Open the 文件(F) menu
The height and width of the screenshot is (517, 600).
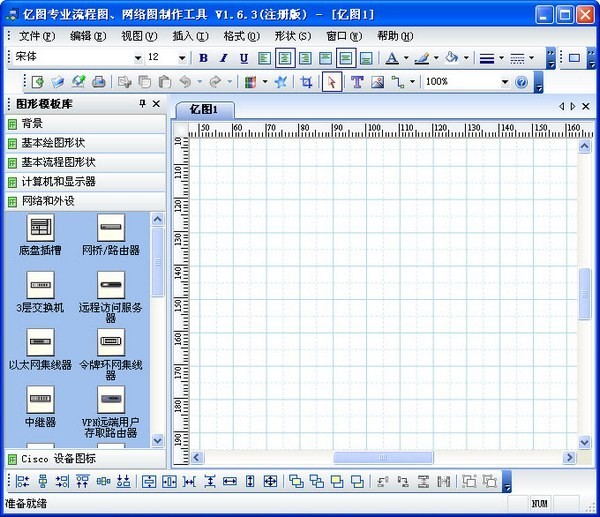click(x=37, y=36)
